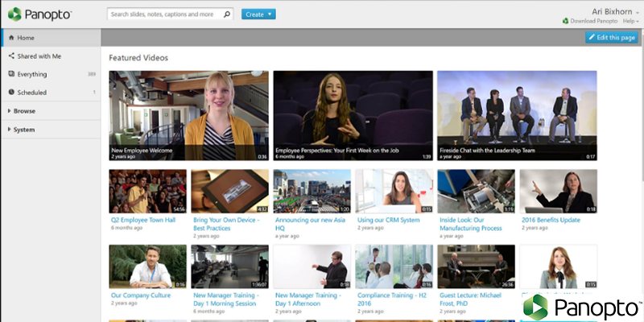Click the green Download Panopto icon
Viewport: 644px width, 322px height.
564,20
